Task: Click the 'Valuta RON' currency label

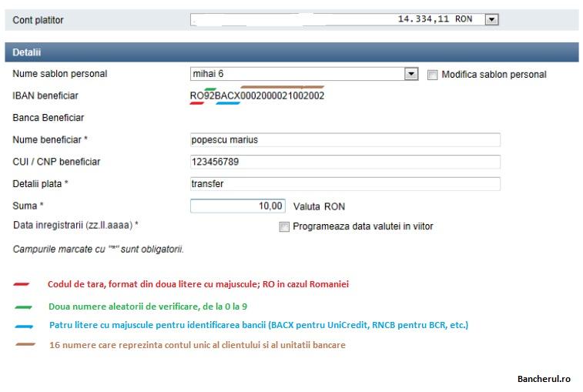Action: [x=319, y=206]
